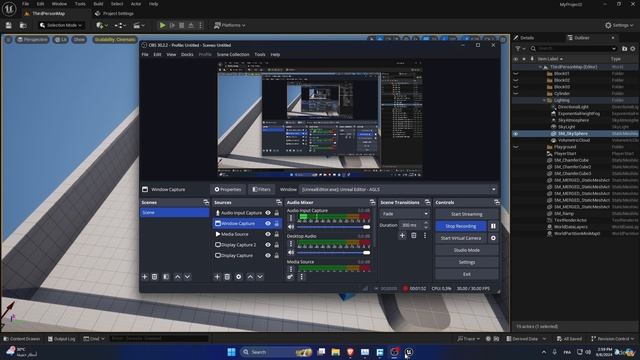Start the OBS Virtual Camera
The width and height of the screenshot is (640, 360).
click(x=460, y=238)
